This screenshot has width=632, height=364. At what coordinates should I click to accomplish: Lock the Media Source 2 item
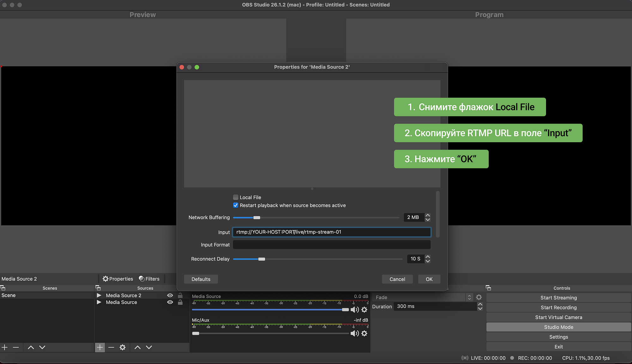(x=180, y=295)
